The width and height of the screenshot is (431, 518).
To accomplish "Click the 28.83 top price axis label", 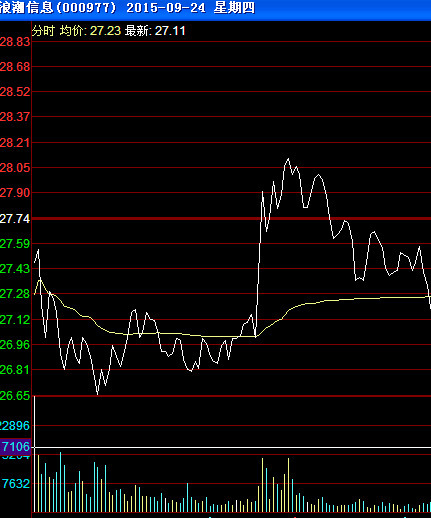I will coord(15,42).
